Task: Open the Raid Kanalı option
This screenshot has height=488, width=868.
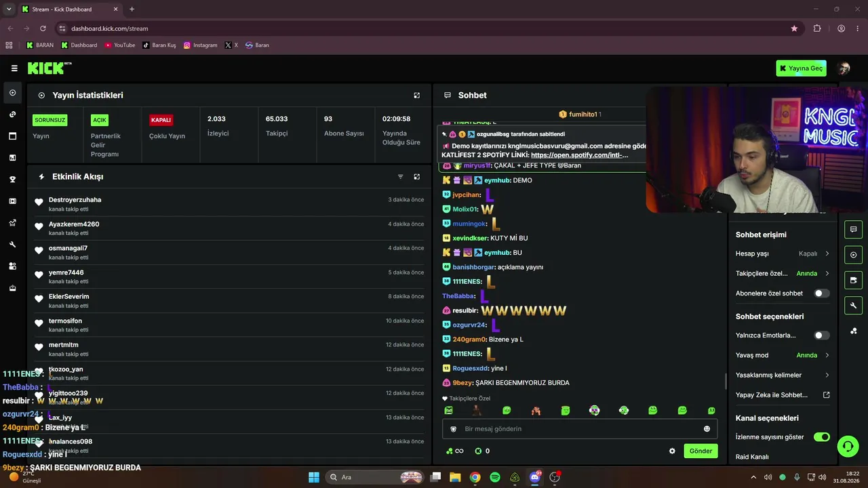Action: coord(752,457)
